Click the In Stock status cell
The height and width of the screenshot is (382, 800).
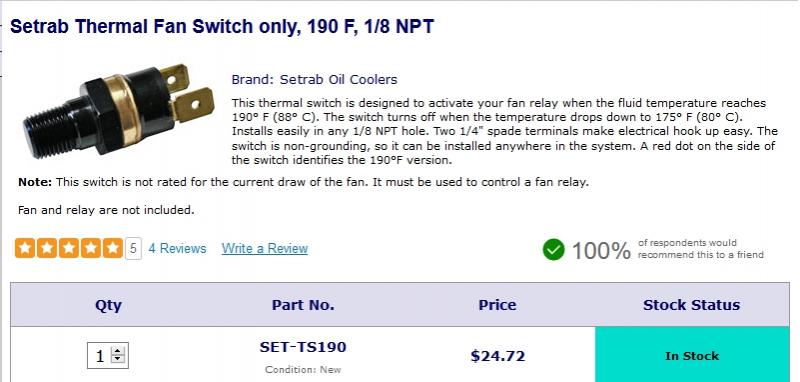click(x=692, y=355)
